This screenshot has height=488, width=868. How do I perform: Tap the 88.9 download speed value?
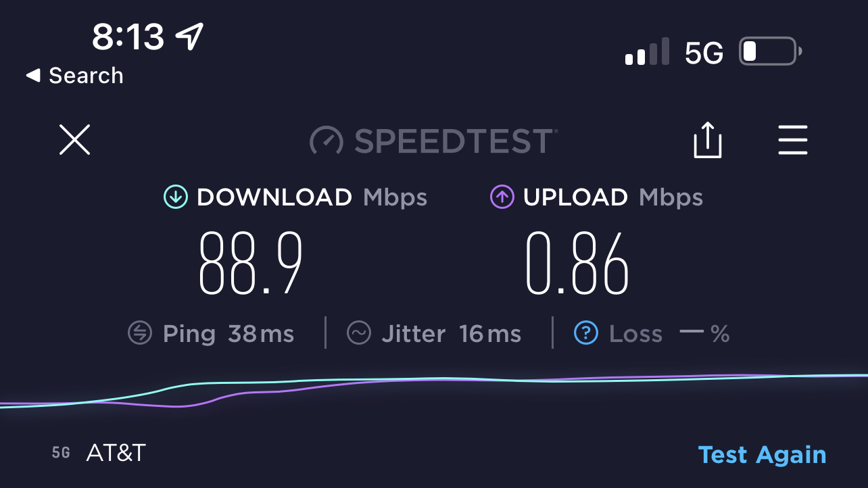[x=250, y=263]
